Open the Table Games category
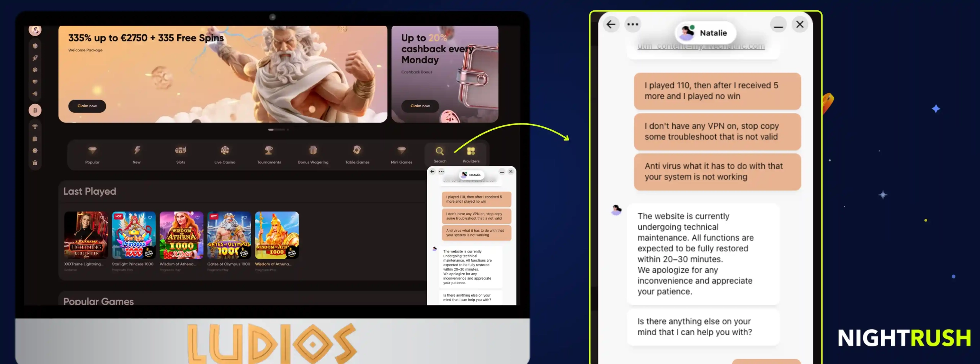The width and height of the screenshot is (980, 364). (x=357, y=155)
